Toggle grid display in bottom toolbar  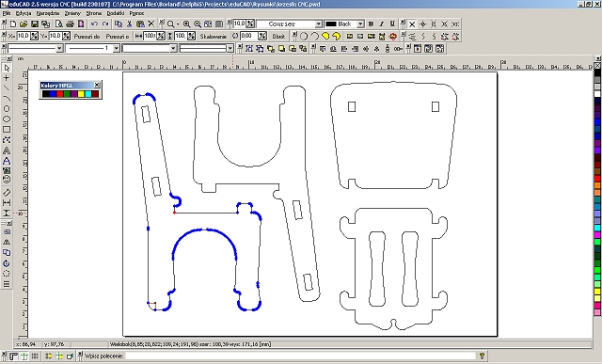point(35,356)
